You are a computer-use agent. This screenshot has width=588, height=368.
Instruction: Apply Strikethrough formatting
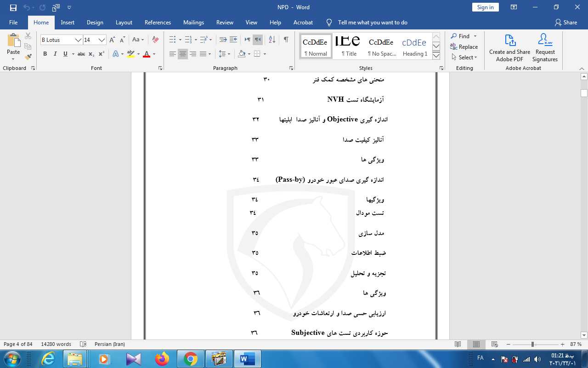[81, 54]
